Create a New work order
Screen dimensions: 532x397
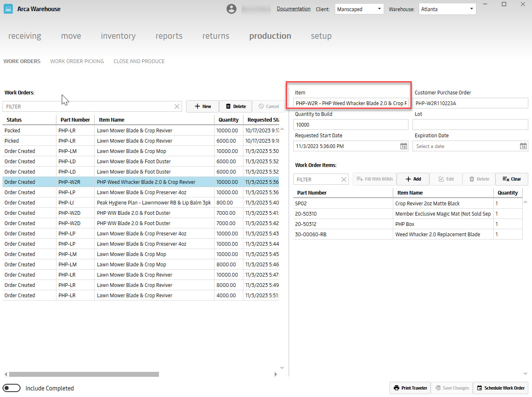[203, 106]
